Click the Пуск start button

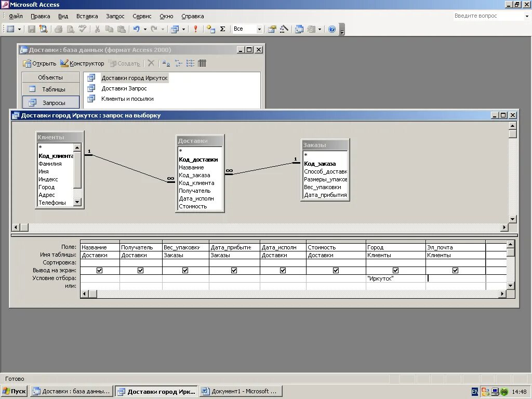click(14, 391)
